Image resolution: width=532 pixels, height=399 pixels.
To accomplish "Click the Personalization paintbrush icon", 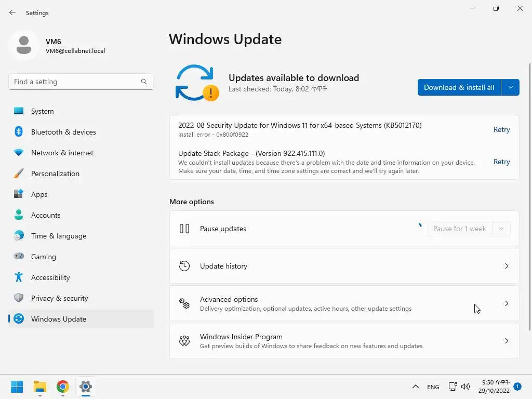I will coord(19,174).
